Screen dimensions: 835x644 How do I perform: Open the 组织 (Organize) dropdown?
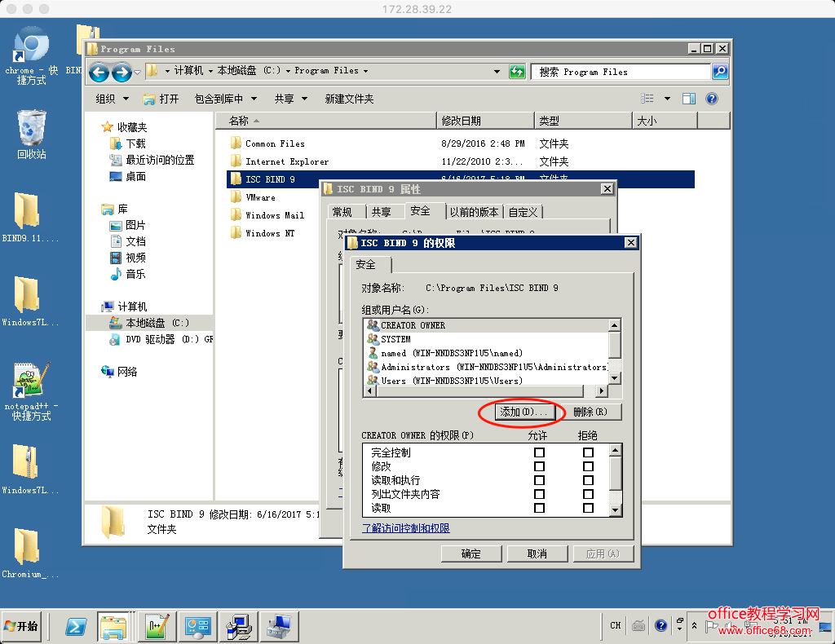coord(112,99)
